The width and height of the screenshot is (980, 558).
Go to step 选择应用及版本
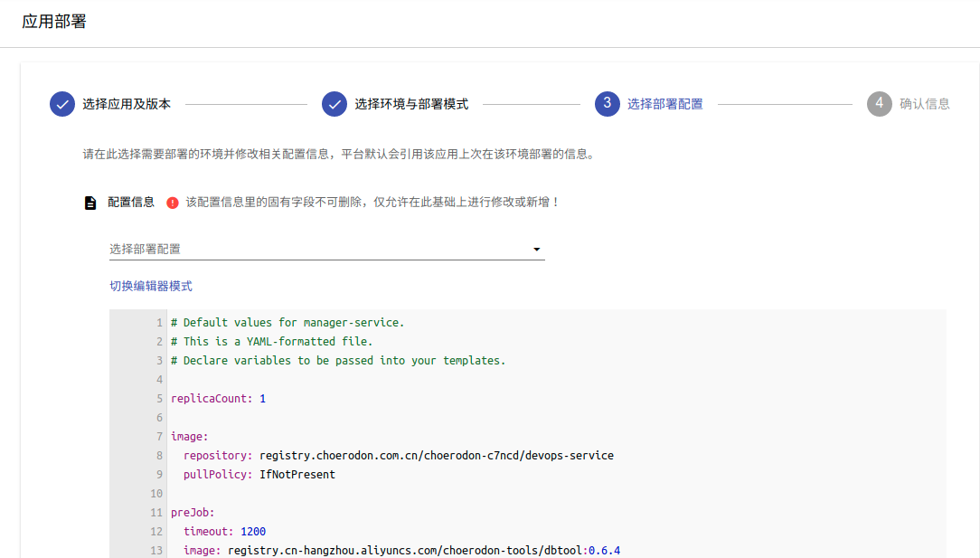127,104
